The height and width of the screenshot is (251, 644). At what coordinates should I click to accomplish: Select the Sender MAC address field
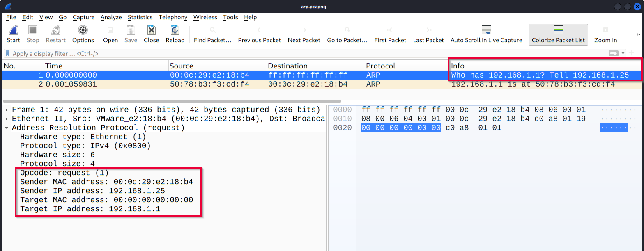[106, 182]
